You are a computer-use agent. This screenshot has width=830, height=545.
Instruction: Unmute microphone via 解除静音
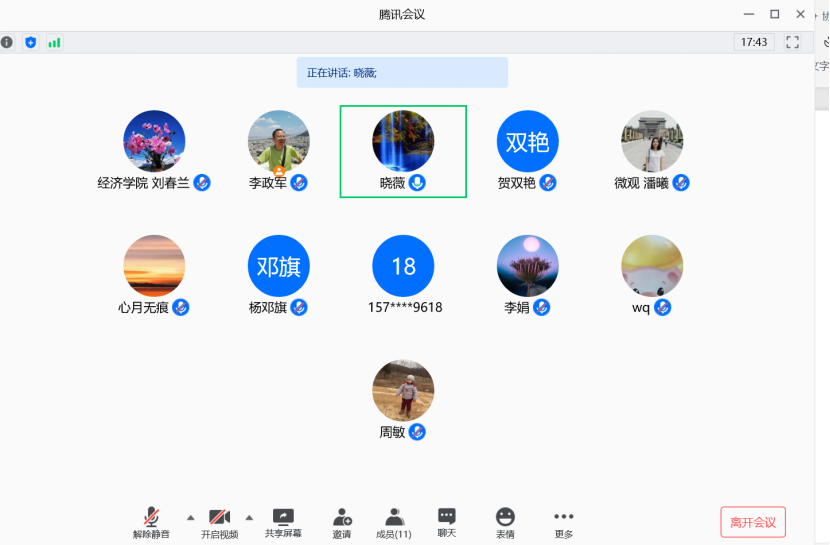point(151,522)
